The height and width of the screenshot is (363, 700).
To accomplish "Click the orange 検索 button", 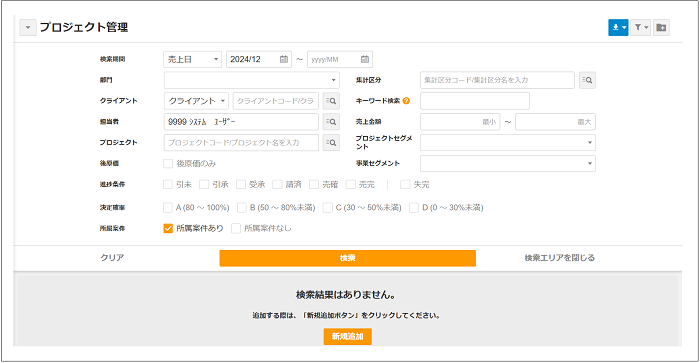I will pos(347,258).
